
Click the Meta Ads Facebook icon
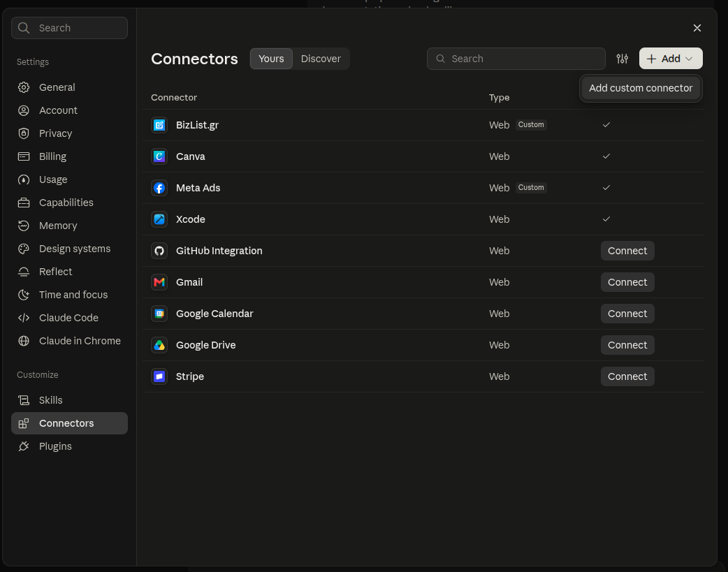[159, 188]
